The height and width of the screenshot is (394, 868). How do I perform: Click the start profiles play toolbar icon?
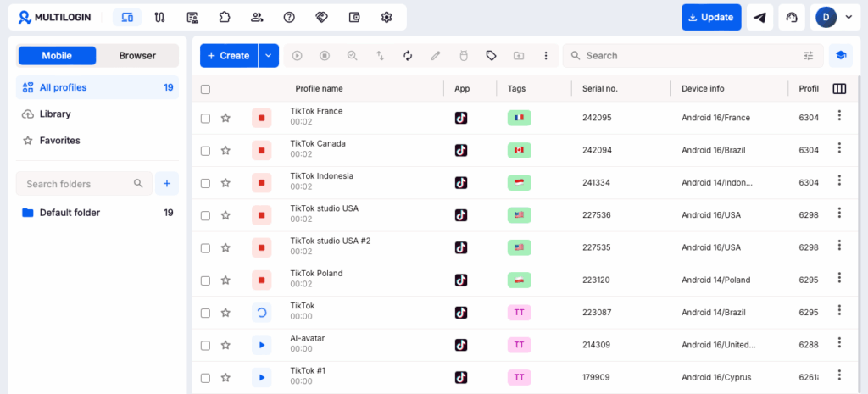(298, 55)
